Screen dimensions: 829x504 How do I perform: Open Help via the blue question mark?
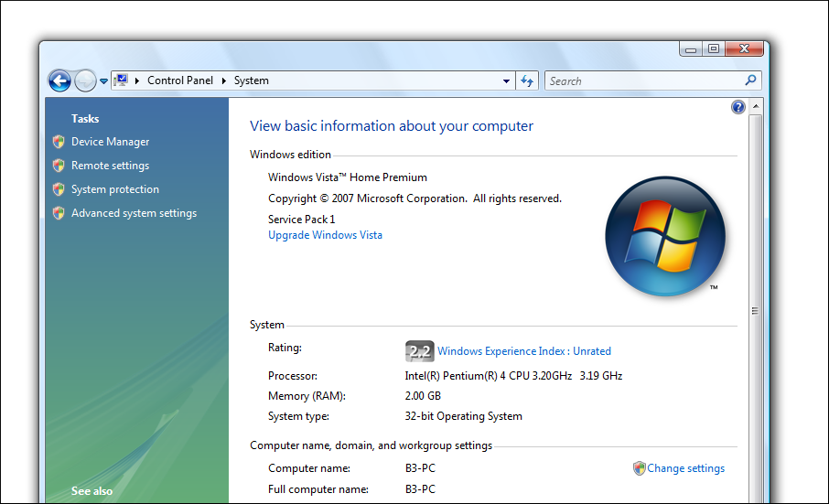coord(737,107)
